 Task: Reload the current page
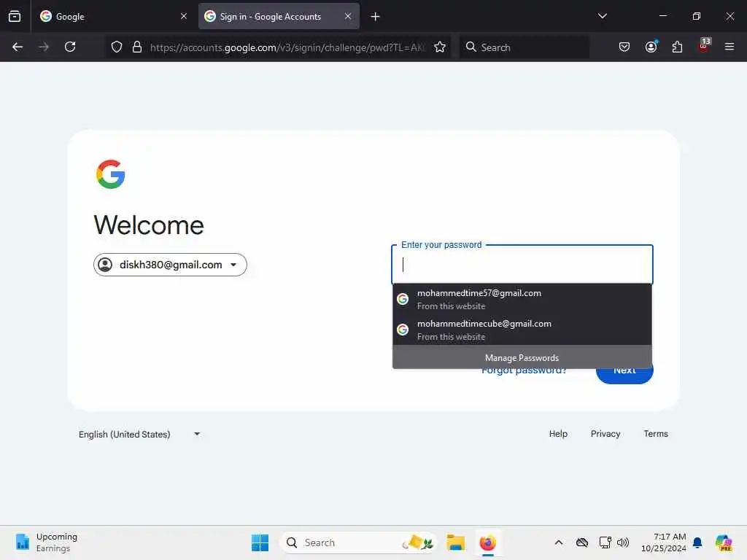tap(70, 47)
